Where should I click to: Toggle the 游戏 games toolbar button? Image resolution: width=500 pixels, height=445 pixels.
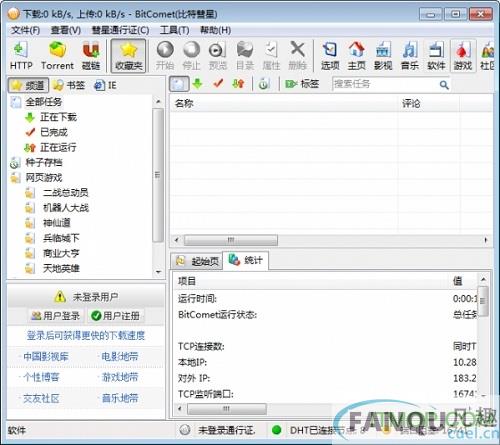463,56
